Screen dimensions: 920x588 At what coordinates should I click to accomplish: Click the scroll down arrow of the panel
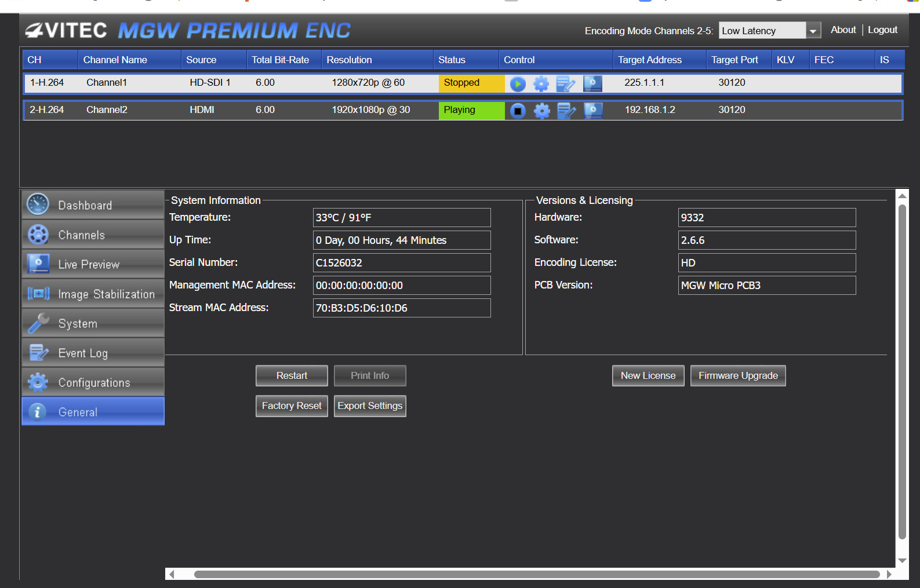point(902,560)
